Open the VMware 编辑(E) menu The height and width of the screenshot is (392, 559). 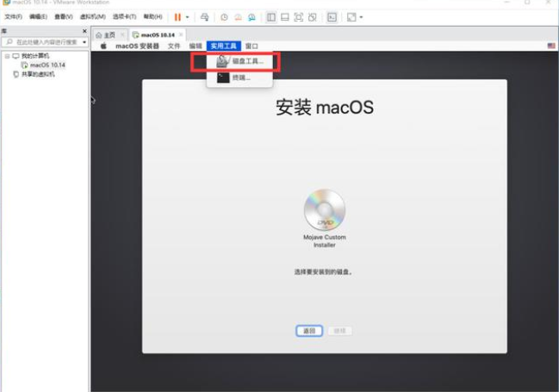38,16
